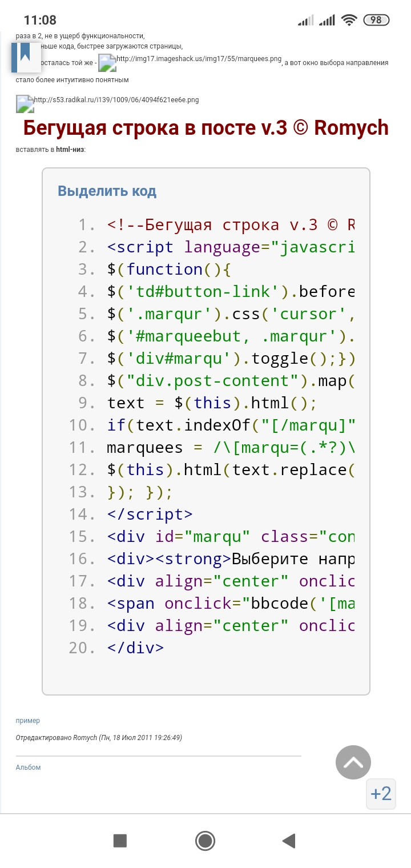
Task: Tap code line 7 'div#marqu' toggle
Action: pyautogui.click(x=231, y=359)
